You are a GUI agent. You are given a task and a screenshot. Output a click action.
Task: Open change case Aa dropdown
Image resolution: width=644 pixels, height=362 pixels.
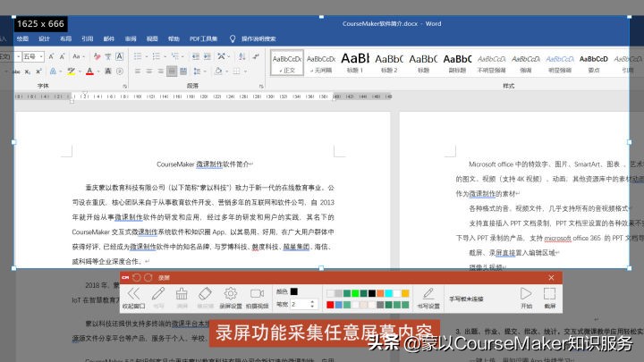click(78, 56)
